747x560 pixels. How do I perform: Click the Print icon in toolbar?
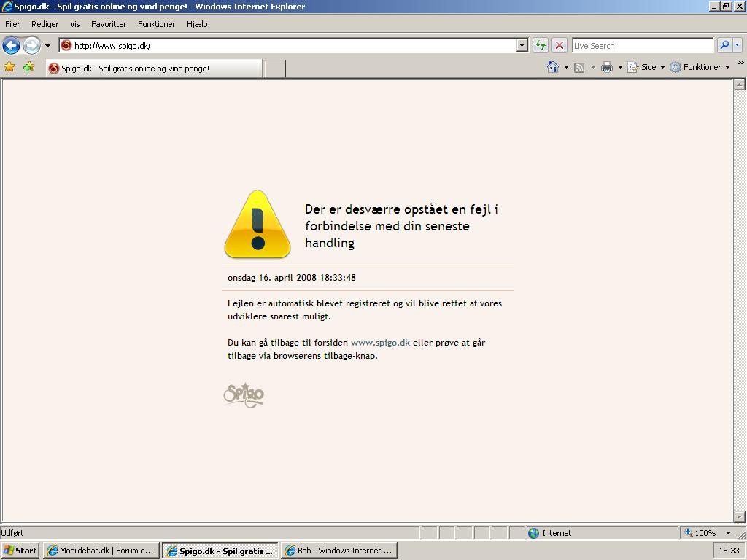[x=606, y=67]
